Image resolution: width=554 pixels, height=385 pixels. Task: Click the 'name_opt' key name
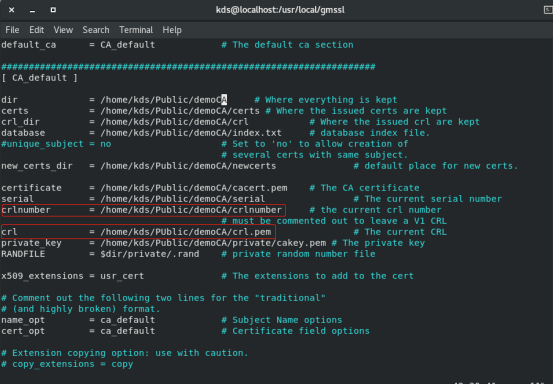click(23, 320)
